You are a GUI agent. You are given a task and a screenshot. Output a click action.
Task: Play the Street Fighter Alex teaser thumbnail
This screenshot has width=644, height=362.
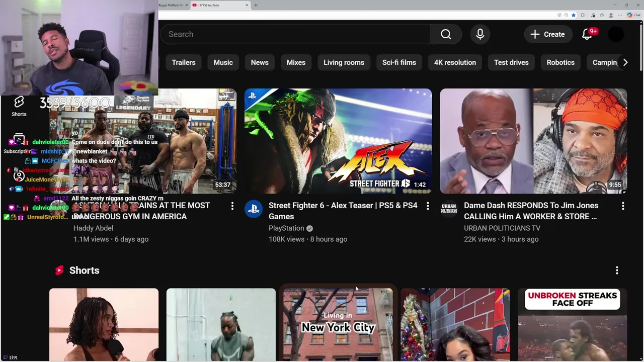[x=338, y=141]
